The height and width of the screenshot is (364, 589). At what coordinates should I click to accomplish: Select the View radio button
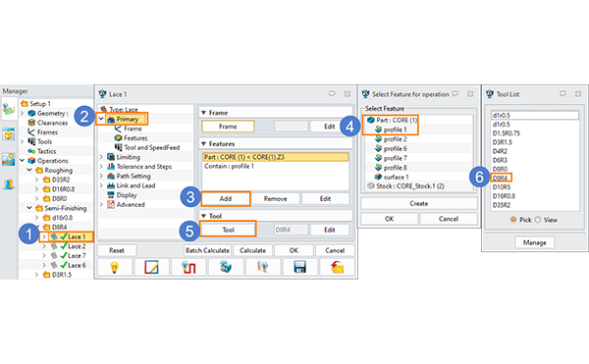[538, 220]
